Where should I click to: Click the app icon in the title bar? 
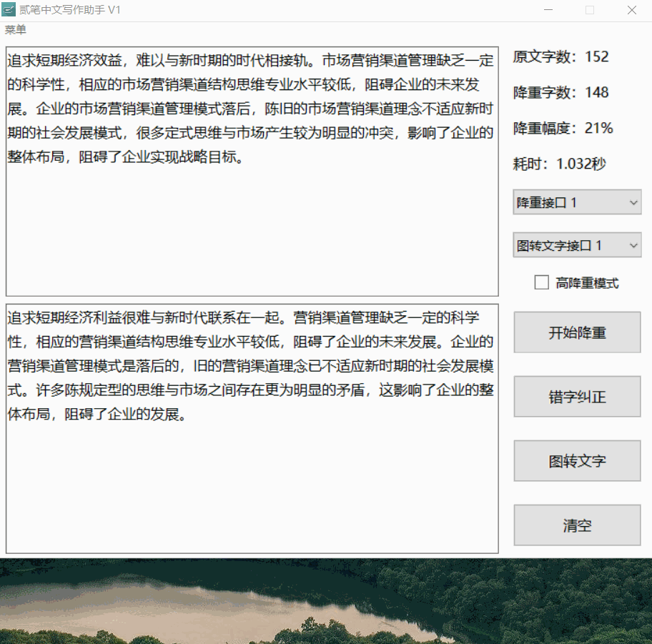point(9,9)
